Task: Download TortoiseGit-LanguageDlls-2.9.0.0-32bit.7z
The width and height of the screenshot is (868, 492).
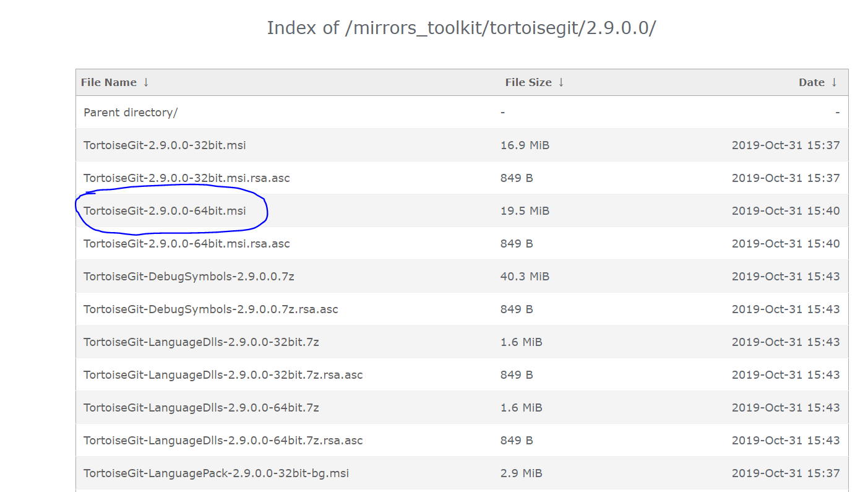Action: pos(201,342)
